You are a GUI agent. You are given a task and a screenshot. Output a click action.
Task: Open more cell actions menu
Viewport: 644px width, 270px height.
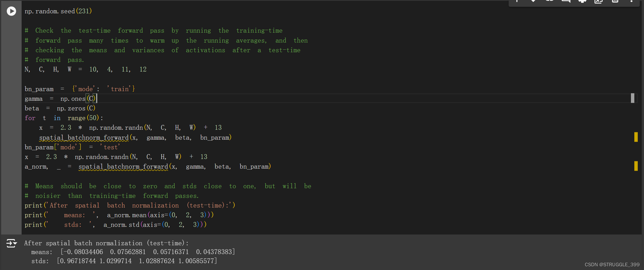(x=631, y=1)
